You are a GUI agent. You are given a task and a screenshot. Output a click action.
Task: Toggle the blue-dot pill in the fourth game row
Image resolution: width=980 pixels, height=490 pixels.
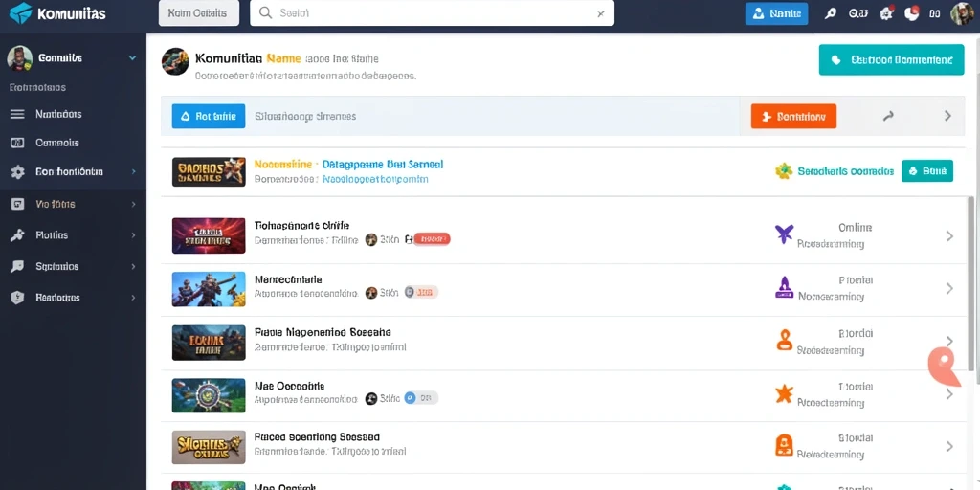click(x=421, y=397)
